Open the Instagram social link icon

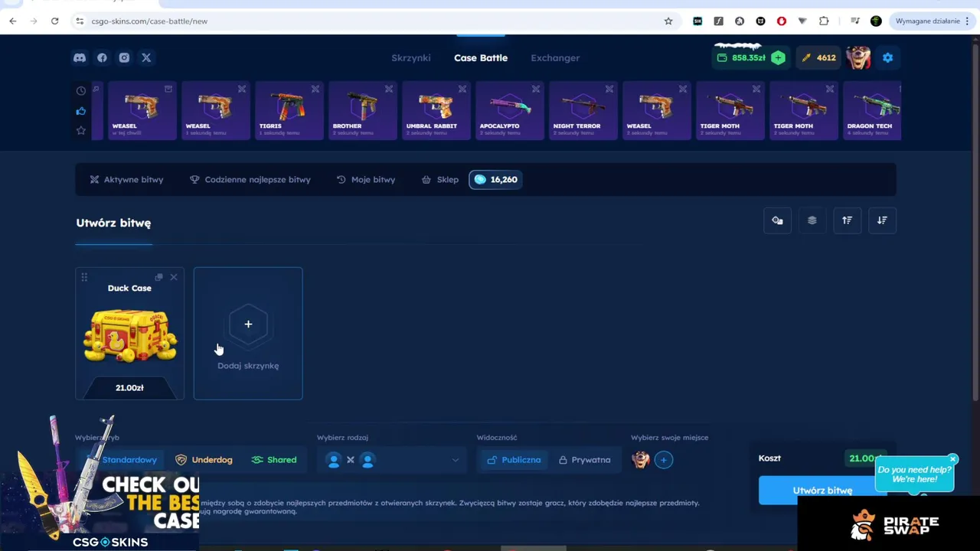click(124, 57)
